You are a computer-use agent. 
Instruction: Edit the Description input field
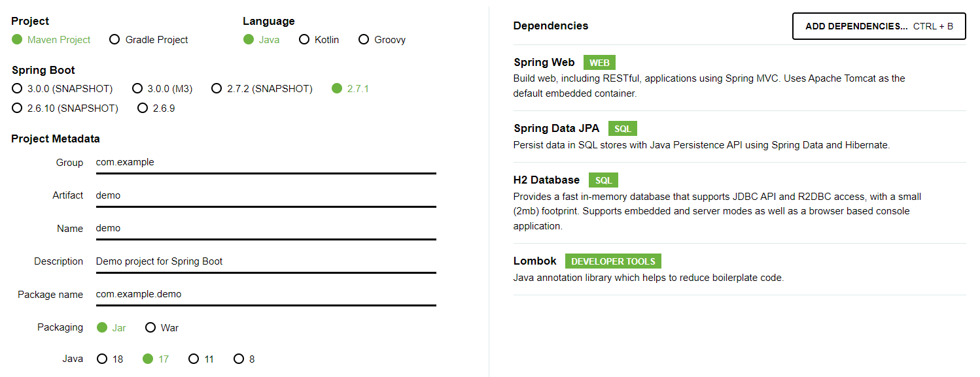click(266, 261)
